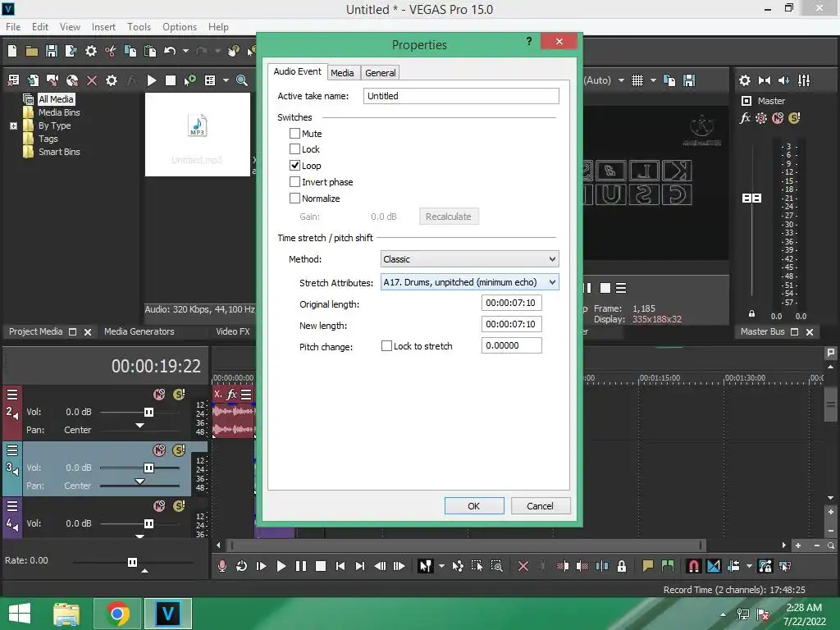Select the Zoom Edit tool
This screenshot has width=840, height=630.
coord(496,566)
